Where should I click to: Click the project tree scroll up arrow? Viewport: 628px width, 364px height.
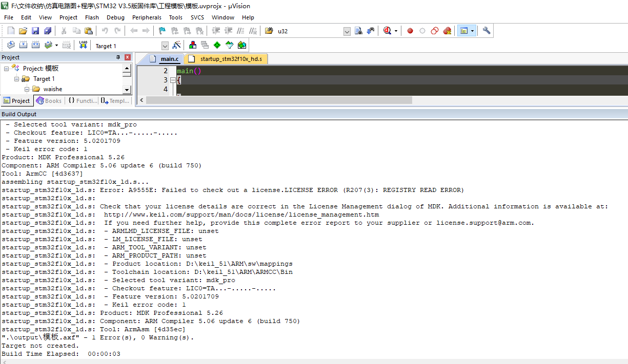pyautogui.click(x=127, y=68)
